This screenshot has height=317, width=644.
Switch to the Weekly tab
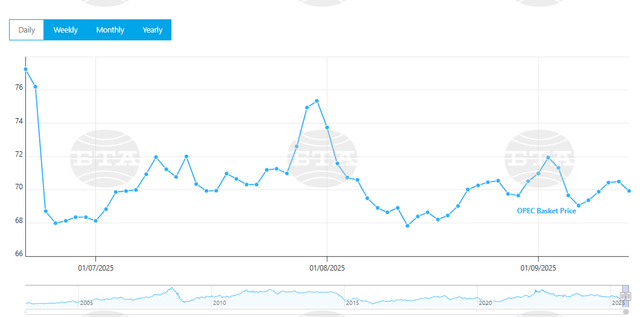coord(65,30)
